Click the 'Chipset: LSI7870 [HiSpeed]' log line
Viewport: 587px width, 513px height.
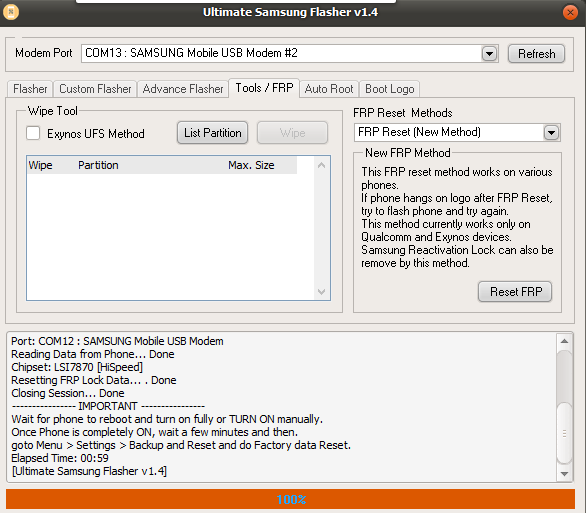point(77,367)
